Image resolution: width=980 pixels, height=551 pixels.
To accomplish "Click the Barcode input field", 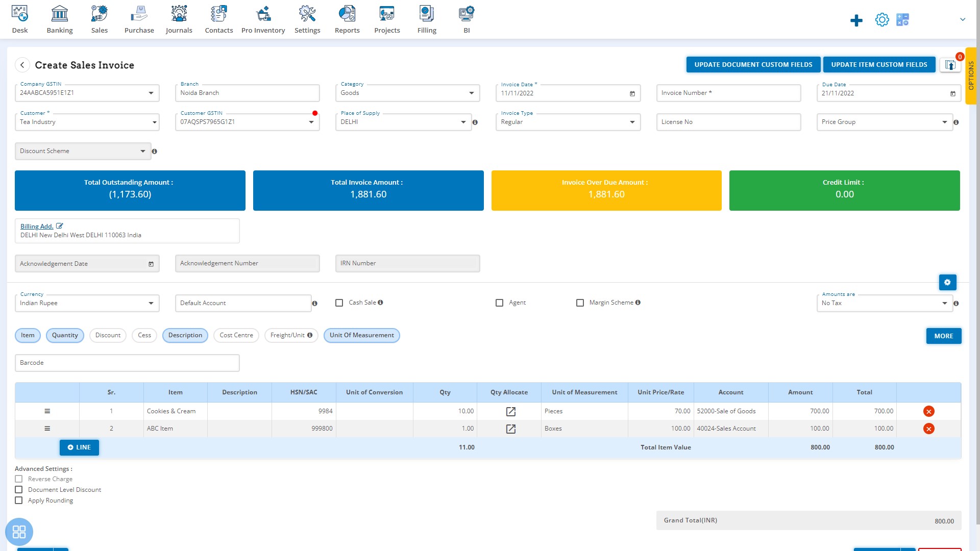I will point(127,363).
